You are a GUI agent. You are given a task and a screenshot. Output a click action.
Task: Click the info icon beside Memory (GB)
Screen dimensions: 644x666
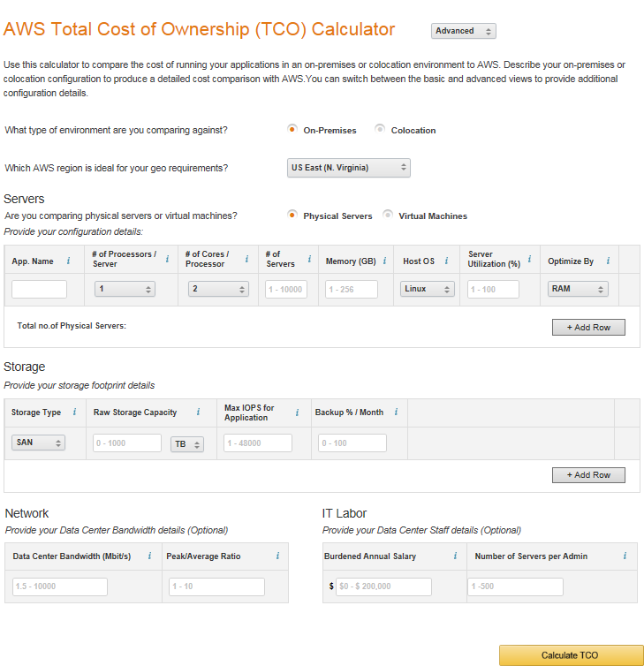pos(383,261)
